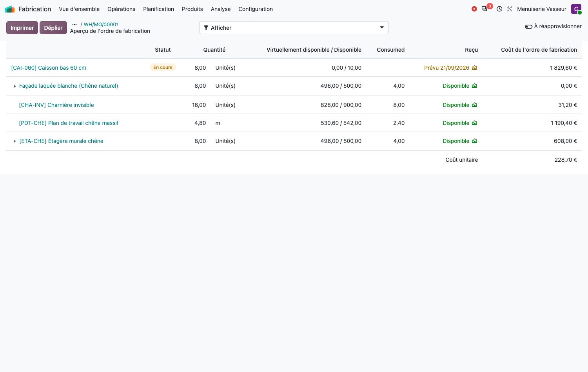The image size is (588, 372).
Task: Open the Configuration menu
Action: click(x=256, y=9)
